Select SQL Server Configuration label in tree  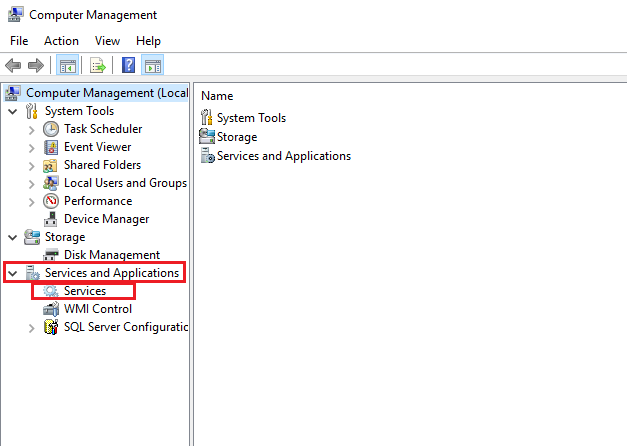(x=126, y=327)
